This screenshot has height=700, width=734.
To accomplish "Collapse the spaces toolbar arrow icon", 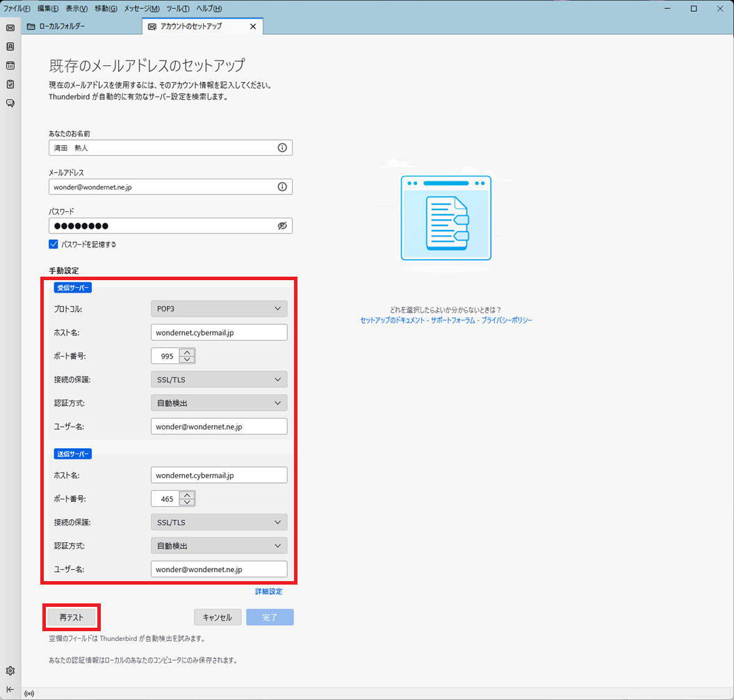I will (x=10, y=690).
